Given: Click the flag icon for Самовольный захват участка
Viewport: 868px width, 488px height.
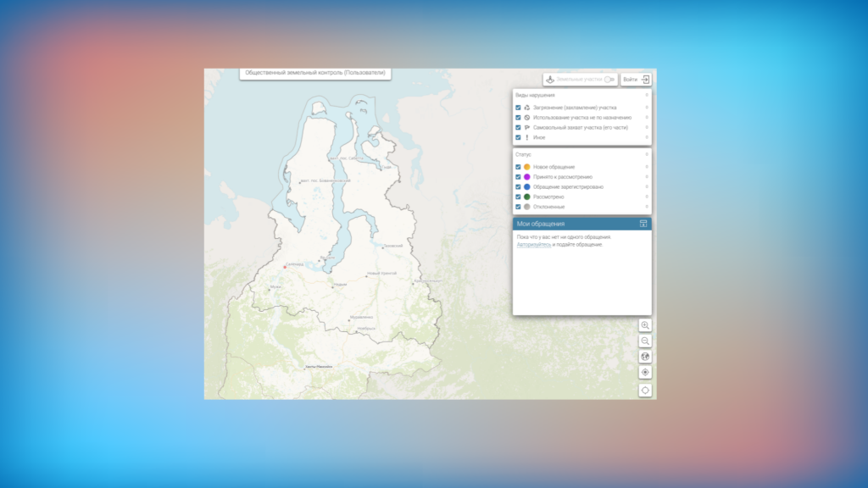Looking at the screenshot, I should coord(526,127).
